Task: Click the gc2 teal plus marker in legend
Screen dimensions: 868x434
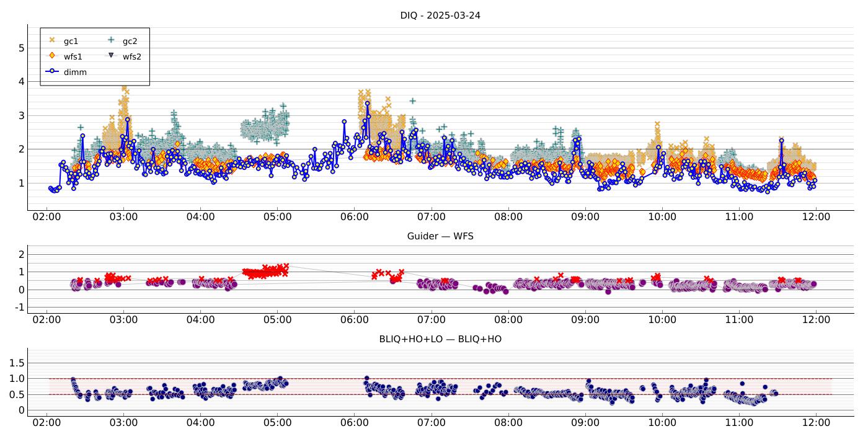Action: (x=112, y=41)
